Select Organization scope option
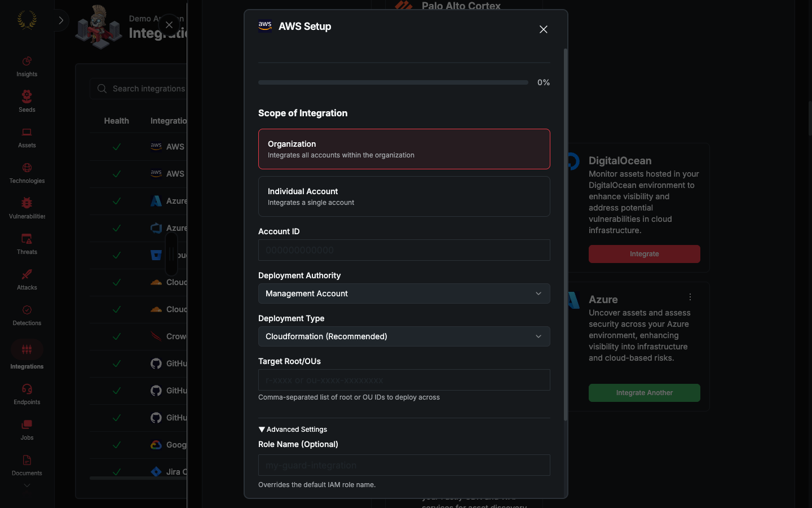Image resolution: width=812 pixels, height=508 pixels. coord(404,149)
